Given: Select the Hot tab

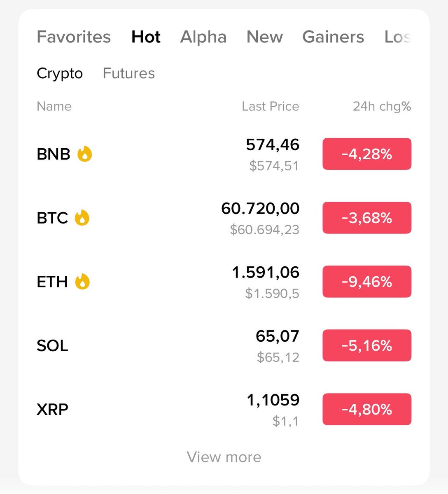Looking at the screenshot, I should (x=146, y=37).
